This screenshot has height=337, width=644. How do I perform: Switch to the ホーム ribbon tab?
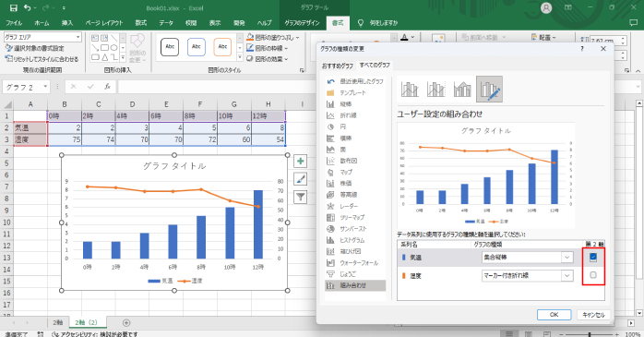pos(42,23)
